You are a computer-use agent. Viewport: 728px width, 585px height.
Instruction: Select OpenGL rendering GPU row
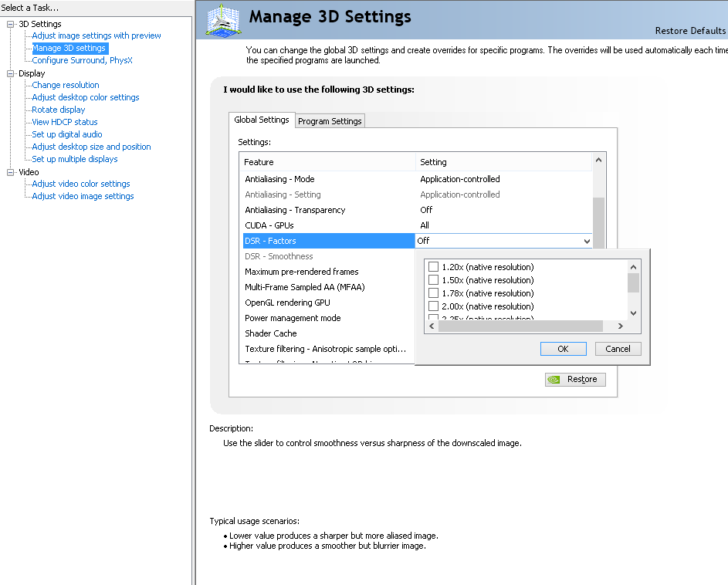click(329, 303)
